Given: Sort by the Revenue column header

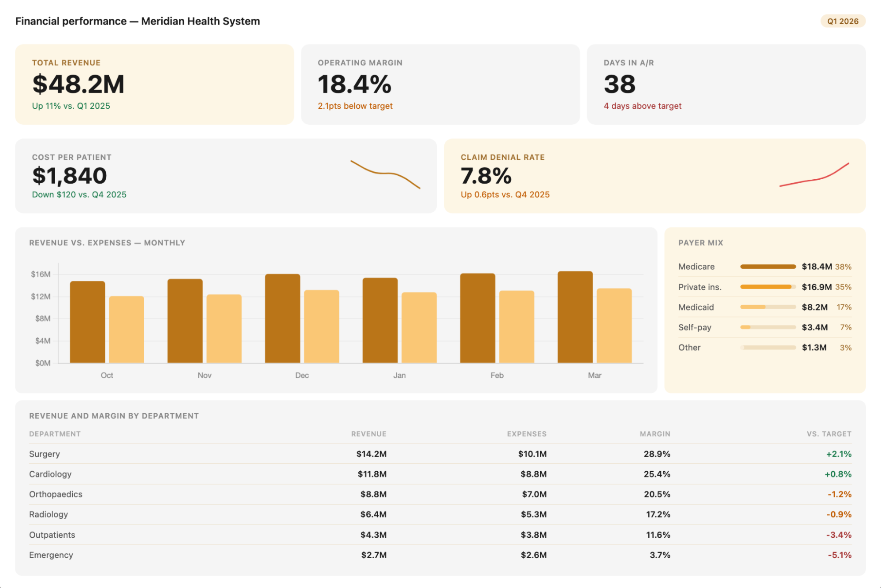Looking at the screenshot, I should click(x=368, y=434).
